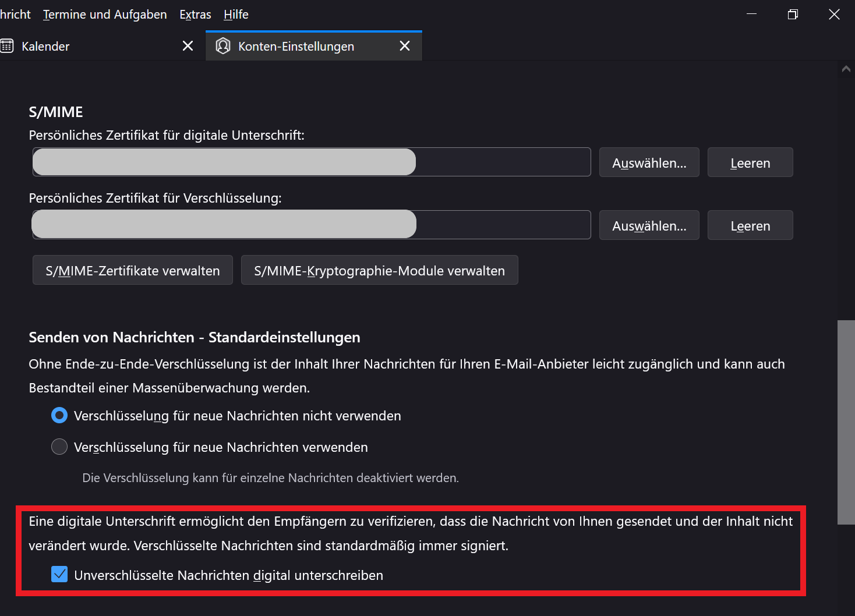Viewport: 855px width, 616px height.
Task: Close the Kalender tab
Action: pos(188,46)
